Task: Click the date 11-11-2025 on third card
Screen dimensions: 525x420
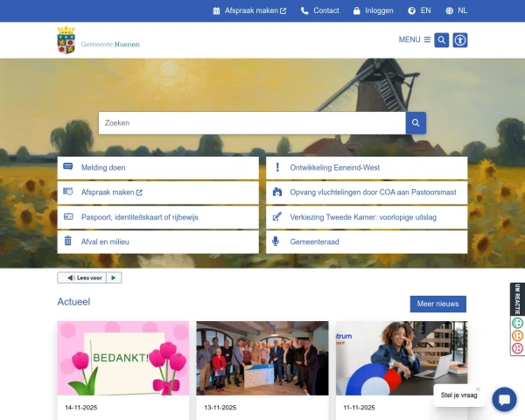Action: pyautogui.click(x=359, y=408)
